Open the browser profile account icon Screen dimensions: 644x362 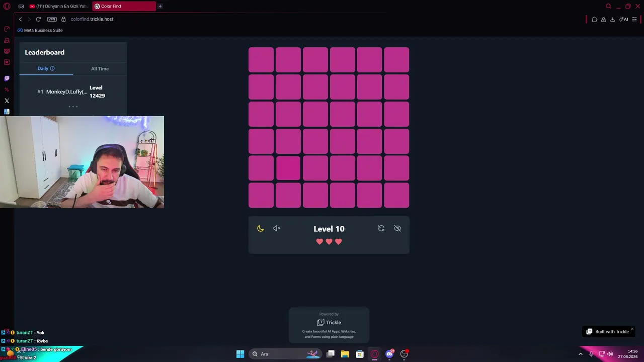point(603,20)
